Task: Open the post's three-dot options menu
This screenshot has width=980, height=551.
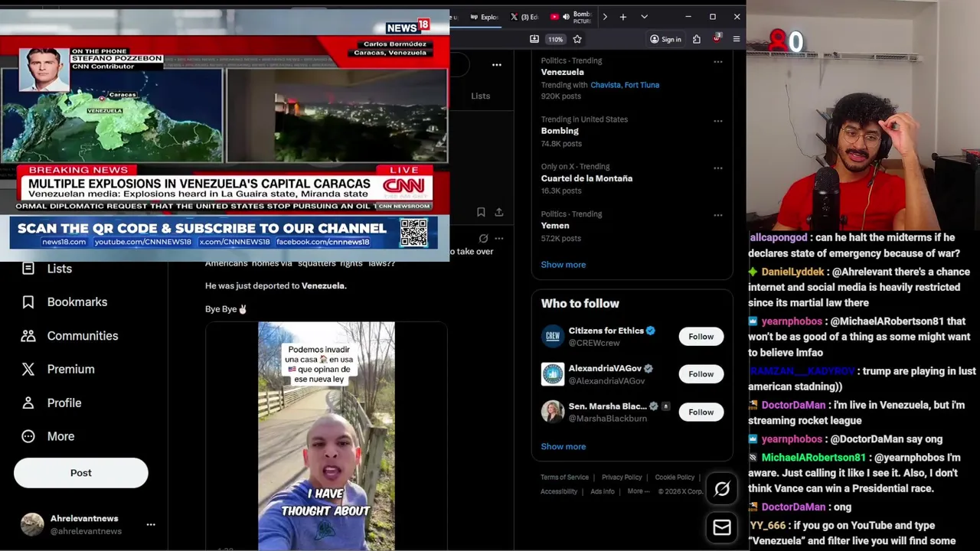Action: [499, 238]
